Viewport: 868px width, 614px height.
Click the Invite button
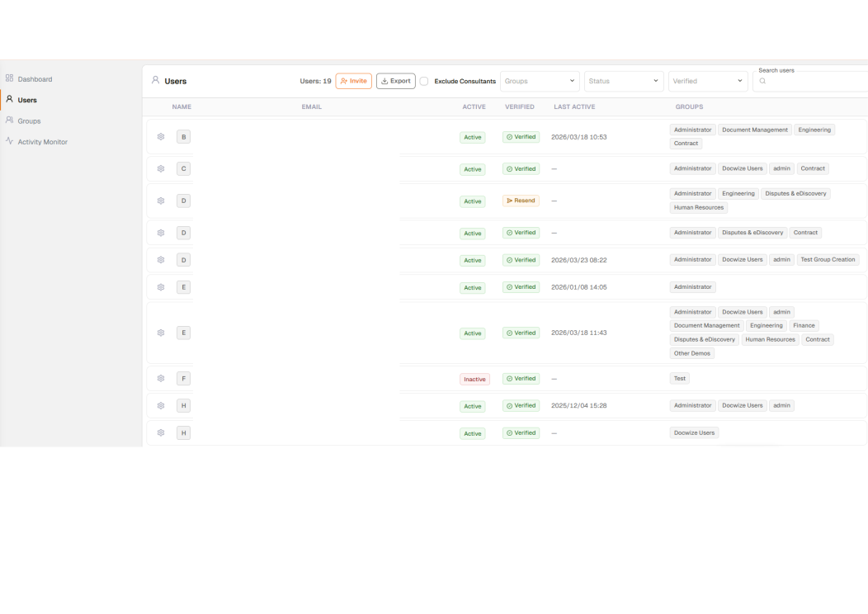tap(353, 81)
